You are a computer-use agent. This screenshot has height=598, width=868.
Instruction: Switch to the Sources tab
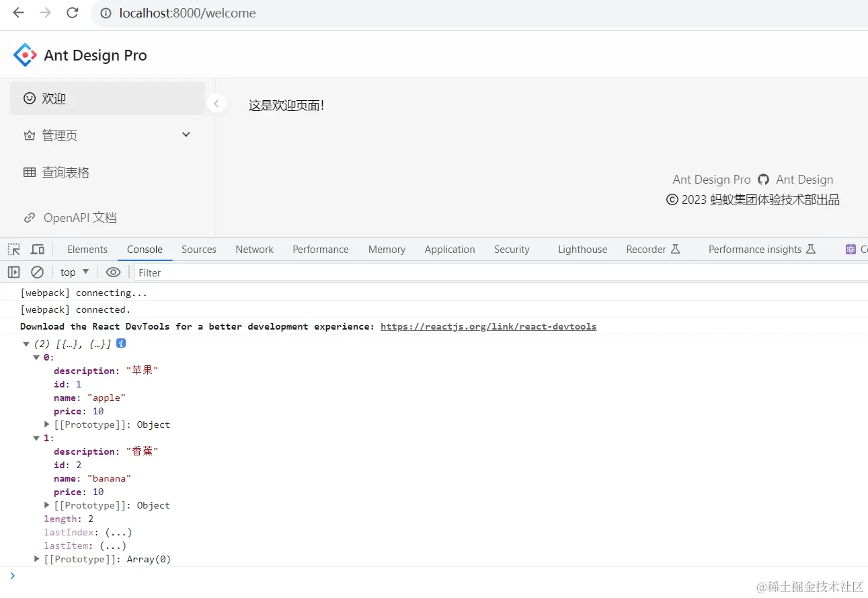point(199,249)
